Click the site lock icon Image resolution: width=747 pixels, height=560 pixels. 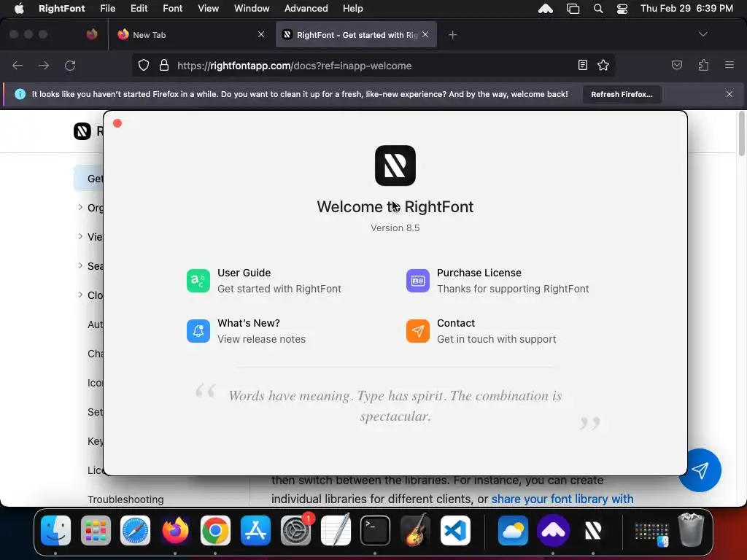[x=164, y=65]
